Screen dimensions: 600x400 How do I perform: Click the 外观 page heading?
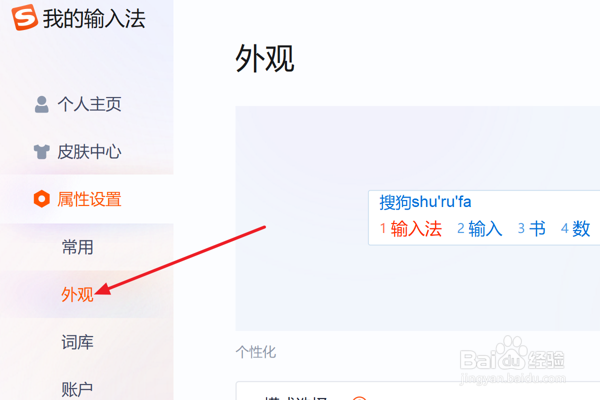click(x=264, y=58)
